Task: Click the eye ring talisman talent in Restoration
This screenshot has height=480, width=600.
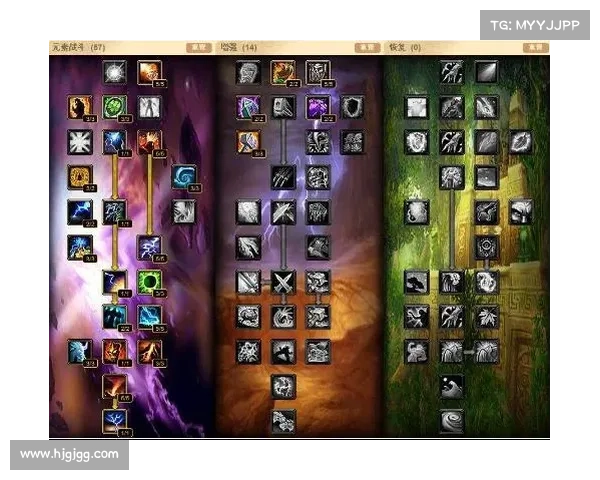Action: pyautogui.click(x=486, y=247)
